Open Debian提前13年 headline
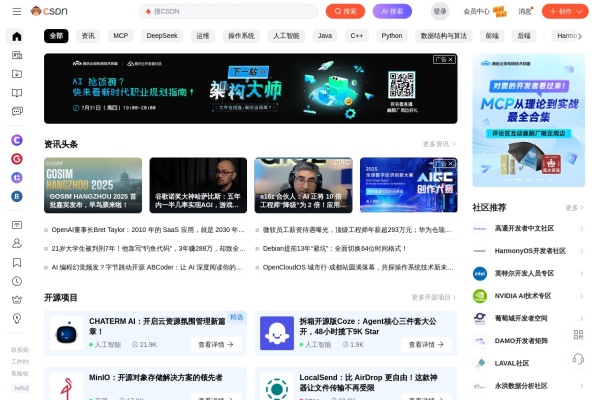 [x=334, y=248]
